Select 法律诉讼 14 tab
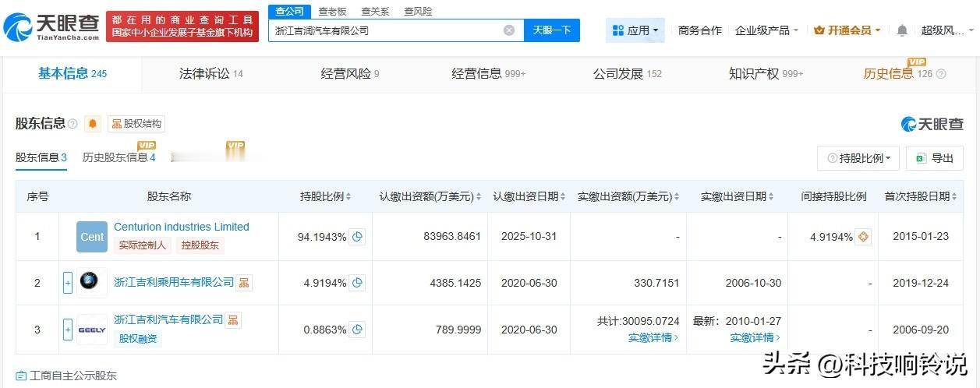The height and width of the screenshot is (388, 980). pos(211,73)
